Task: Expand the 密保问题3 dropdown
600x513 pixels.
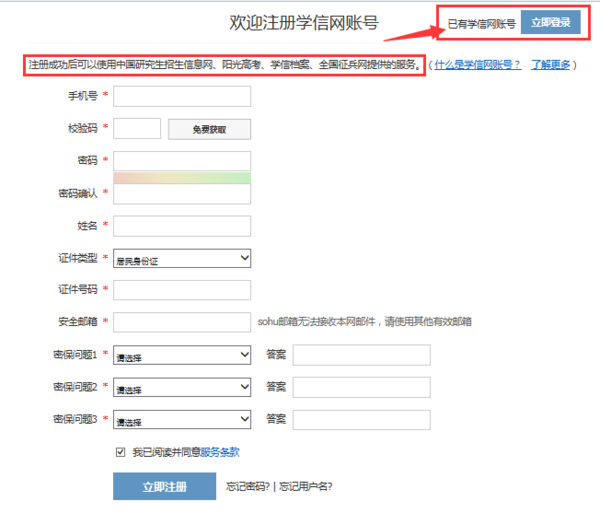Action: coord(182,420)
